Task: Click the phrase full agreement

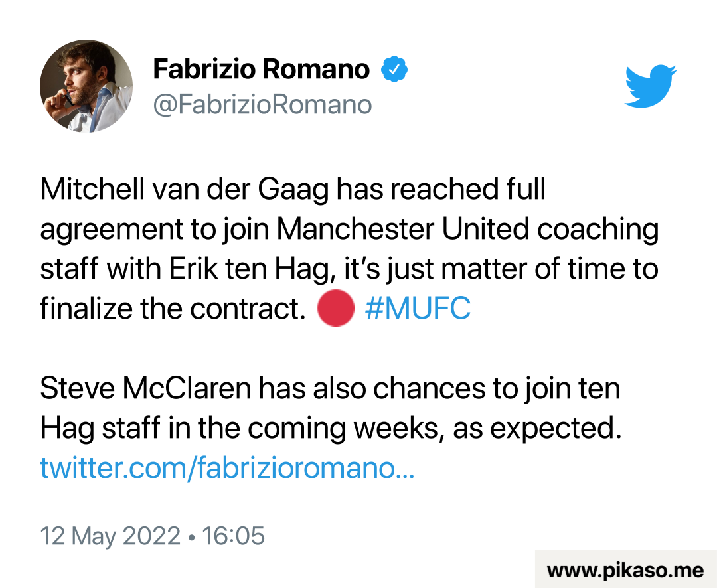Action: 523,190
